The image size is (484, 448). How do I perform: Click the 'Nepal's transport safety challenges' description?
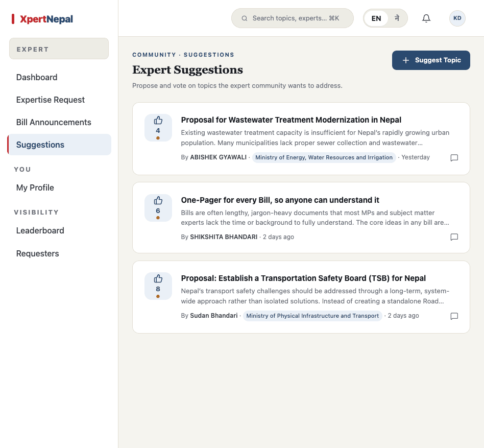click(x=315, y=296)
